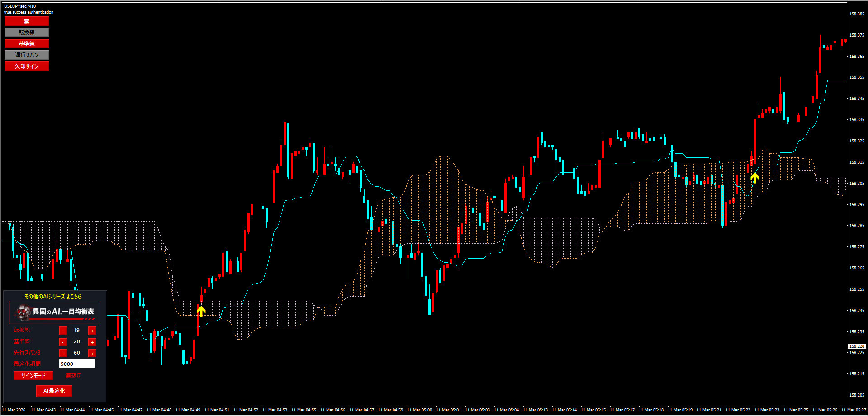Click the USDJPYsec,M10 chart title
This screenshot has width=868, height=416.
(x=20, y=6)
